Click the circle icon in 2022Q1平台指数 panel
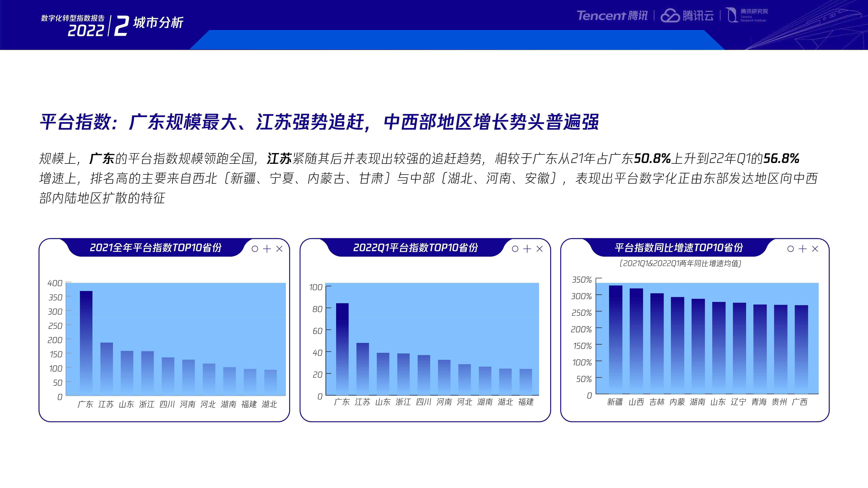868x488 pixels. [x=515, y=249]
